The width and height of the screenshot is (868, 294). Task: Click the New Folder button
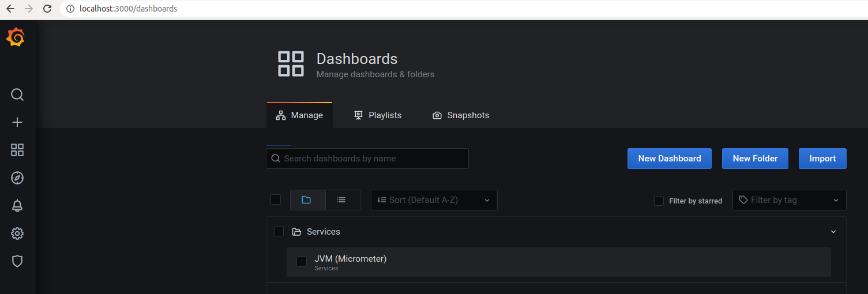[x=755, y=159]
